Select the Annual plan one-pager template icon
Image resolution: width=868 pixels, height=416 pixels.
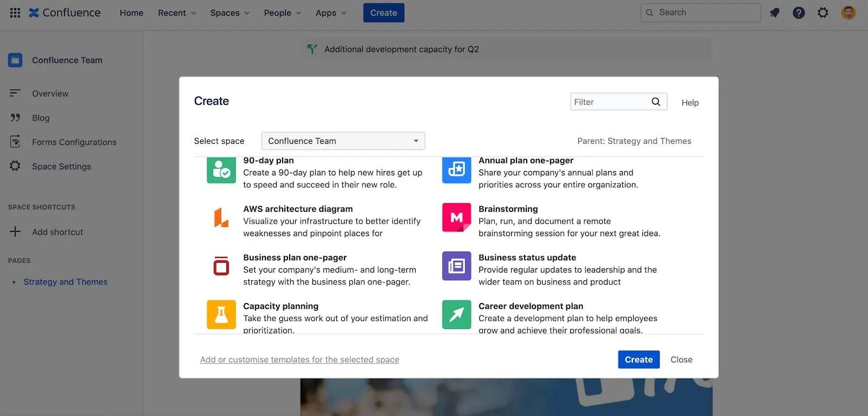pyautogui.click(x=457, y=170)
